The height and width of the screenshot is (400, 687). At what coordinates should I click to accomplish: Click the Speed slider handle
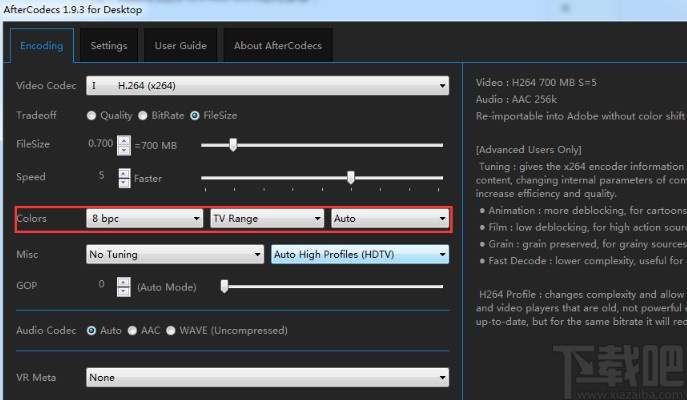(351, 177)
